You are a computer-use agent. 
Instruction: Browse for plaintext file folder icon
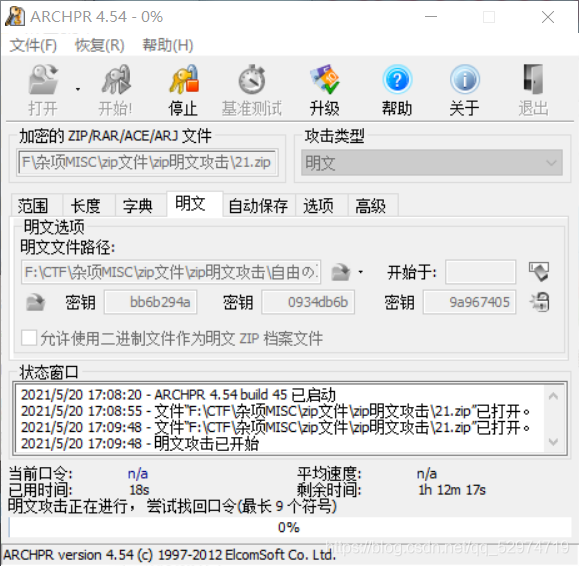pos(340,272)
